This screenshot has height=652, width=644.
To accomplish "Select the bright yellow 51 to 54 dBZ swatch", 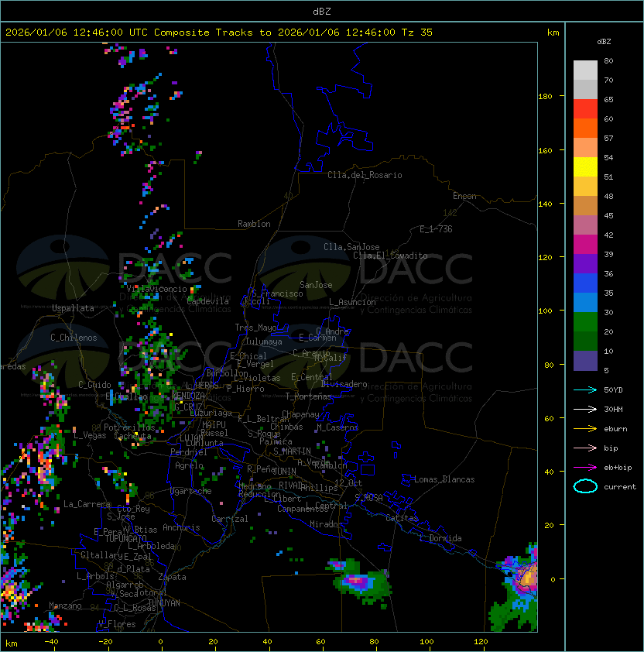I will [585, 167].
